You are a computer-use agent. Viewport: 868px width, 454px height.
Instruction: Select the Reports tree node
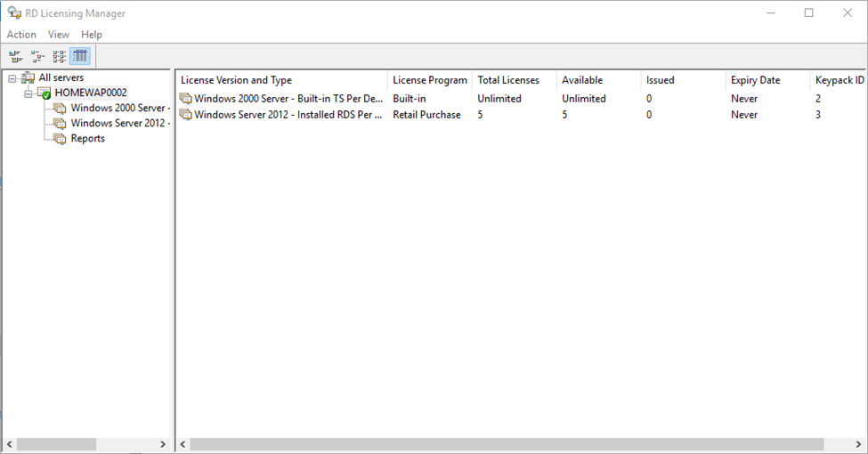click(87, 138)
